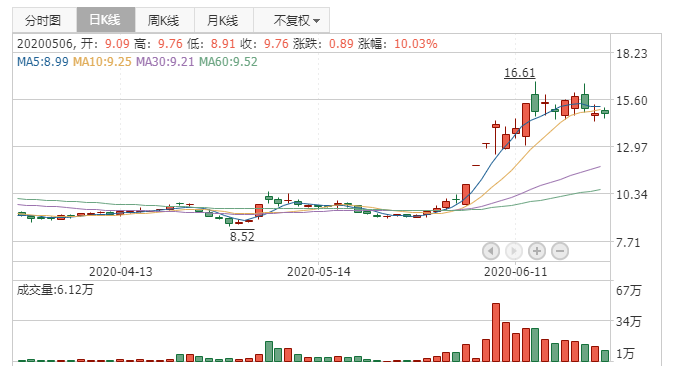688x383 pixels.
Task: Click the 12.97 price axis label
Action: pyautogui.click(x=631, y=147)
